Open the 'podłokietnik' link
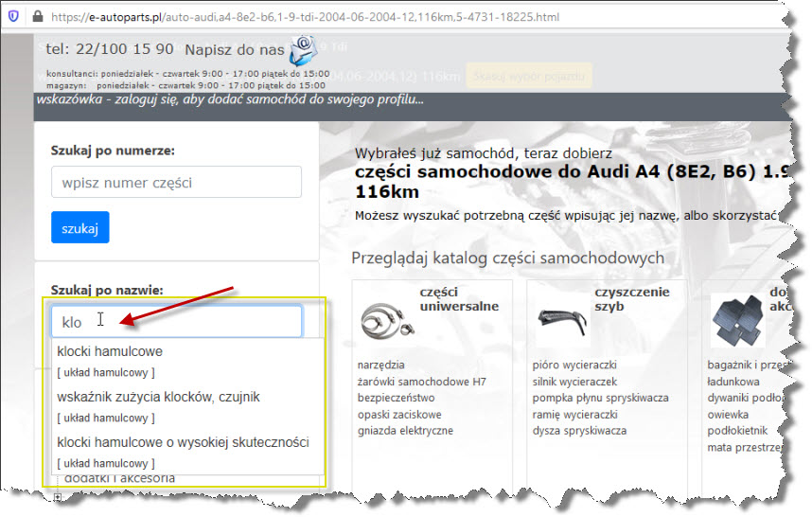Image resolution: width=812 pixels, height=517 pixels. [x=737, y=431]
